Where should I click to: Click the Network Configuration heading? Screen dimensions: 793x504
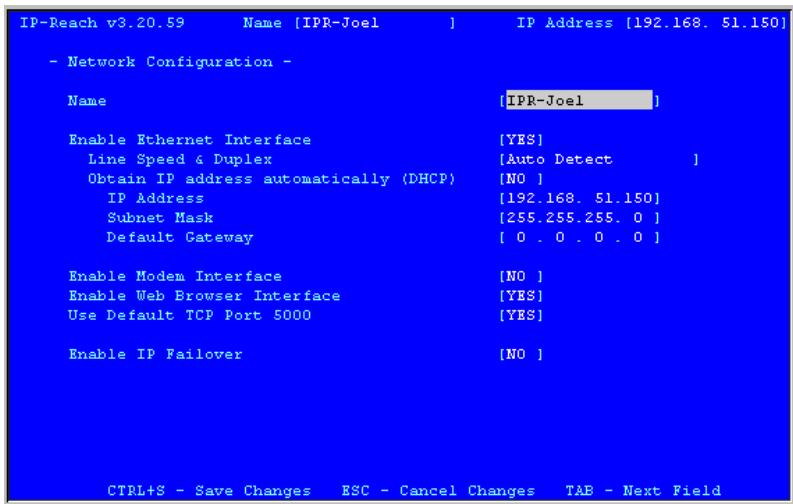[170, 62]
